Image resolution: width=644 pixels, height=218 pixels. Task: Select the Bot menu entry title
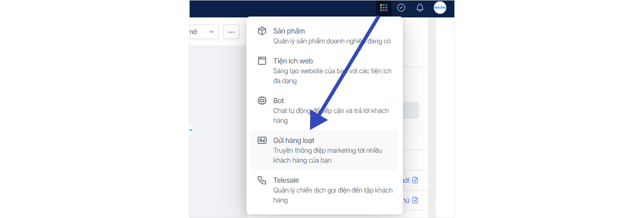tap(279, 101)
